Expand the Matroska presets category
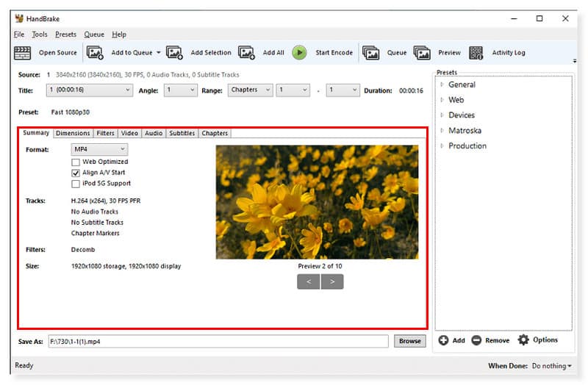The width and height of the screenshot is (588, 385). coord(442,131)
